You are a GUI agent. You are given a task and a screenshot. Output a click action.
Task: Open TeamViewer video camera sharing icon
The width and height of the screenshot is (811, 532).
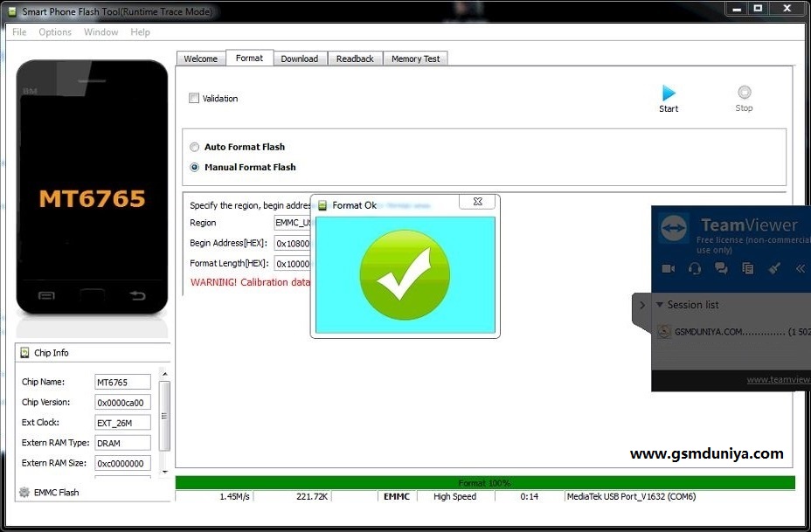click(x=669, y=268)
